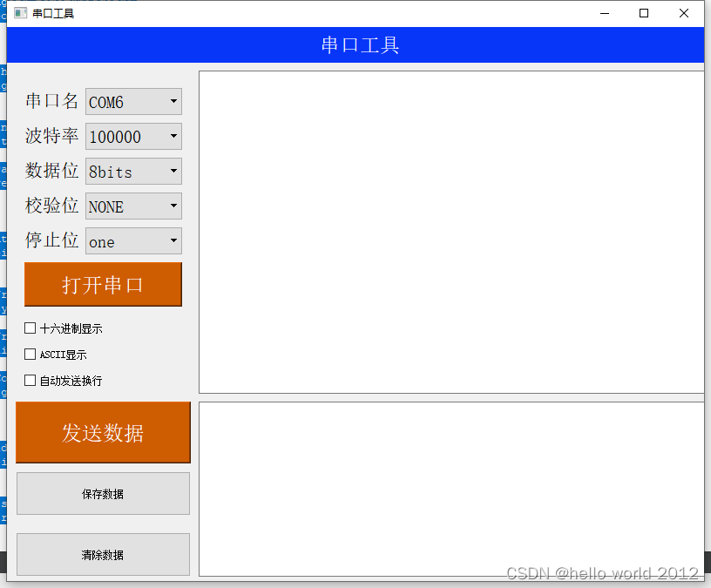
Task: Maximize the 串口工具 window
Action: pos(643,13)
